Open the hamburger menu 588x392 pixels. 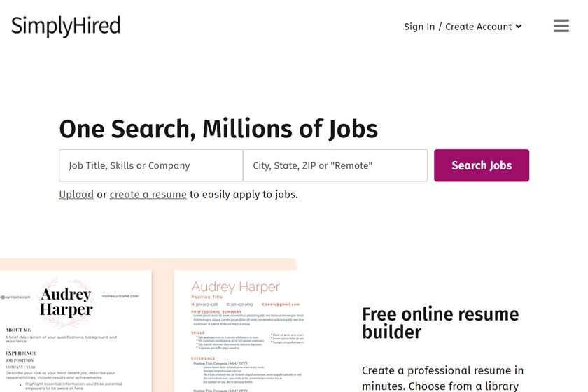click(561, 26)
